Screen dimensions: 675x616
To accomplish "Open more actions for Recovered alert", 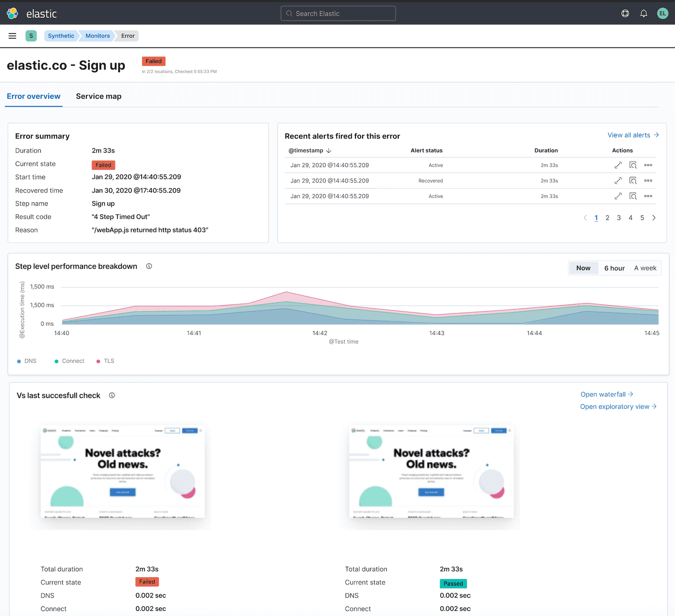I will pos(648,180).
